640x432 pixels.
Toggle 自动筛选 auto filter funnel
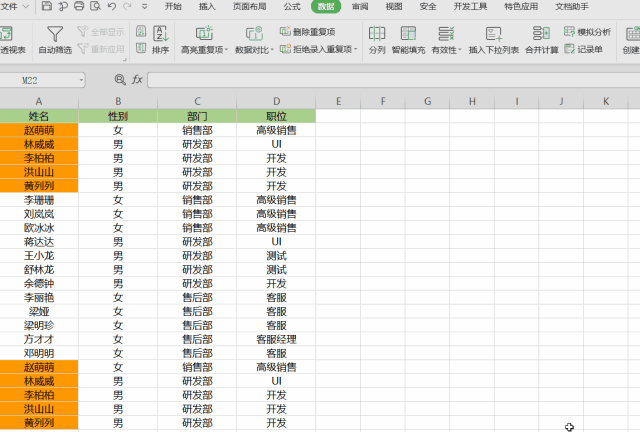(55, 40)
